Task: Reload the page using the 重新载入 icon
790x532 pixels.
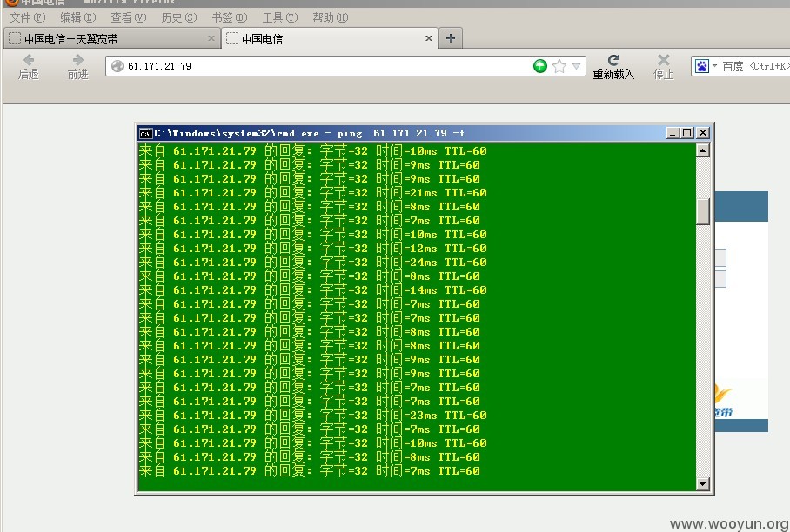Action: [613, 66]
